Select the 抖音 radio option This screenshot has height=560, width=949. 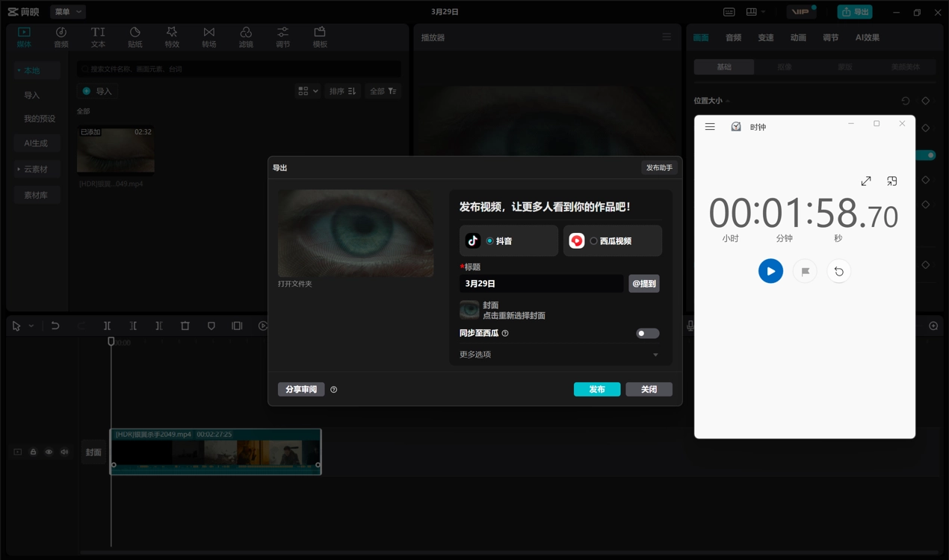489,241
